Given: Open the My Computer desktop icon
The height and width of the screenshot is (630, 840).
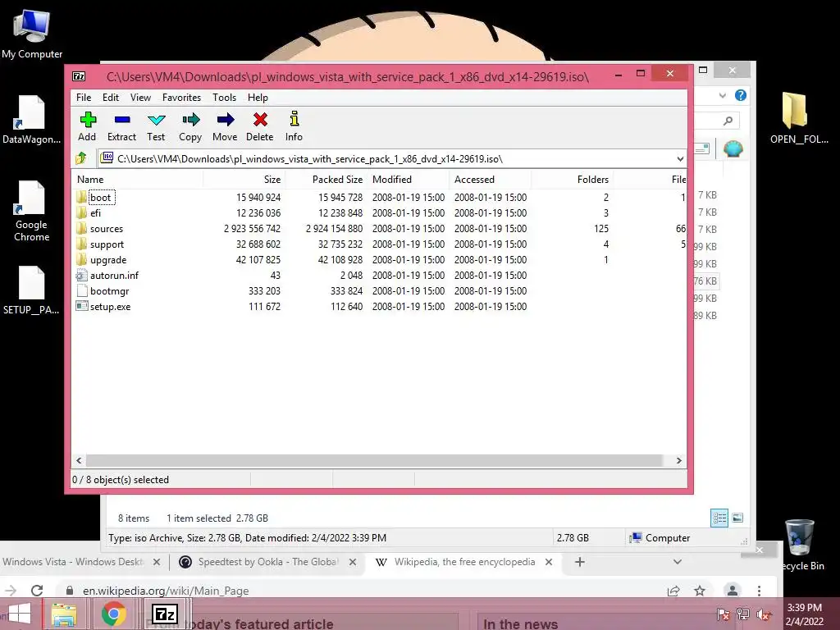Looking at the screenshot, I should coord(32,34).
